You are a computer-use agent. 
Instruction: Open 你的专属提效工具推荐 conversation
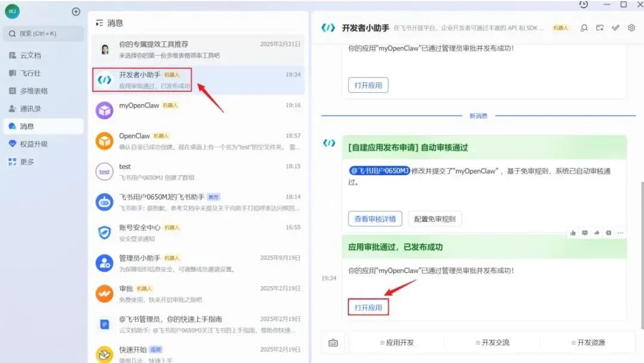(x=199, y=49)
